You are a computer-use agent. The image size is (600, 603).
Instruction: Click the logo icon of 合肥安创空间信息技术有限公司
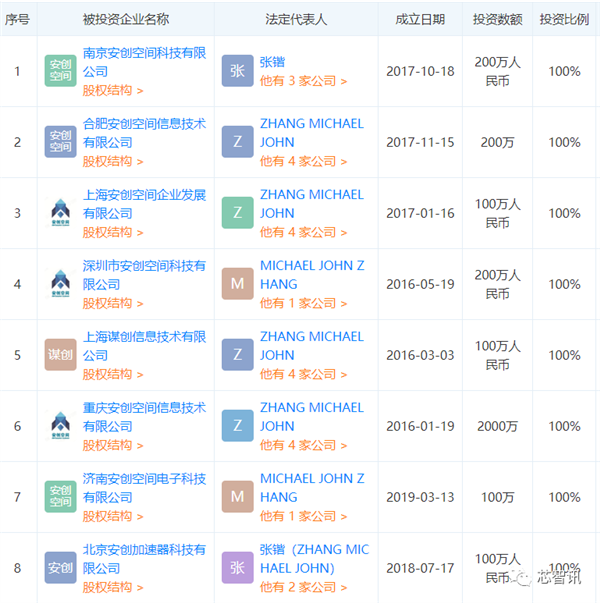[x=60, y=142]
